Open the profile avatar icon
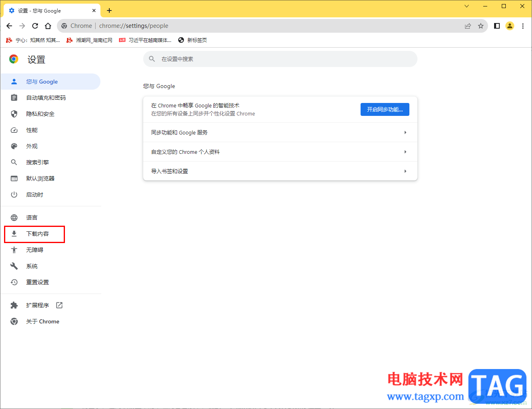Viewport: 532px width, 409px height. coord(510,25)
